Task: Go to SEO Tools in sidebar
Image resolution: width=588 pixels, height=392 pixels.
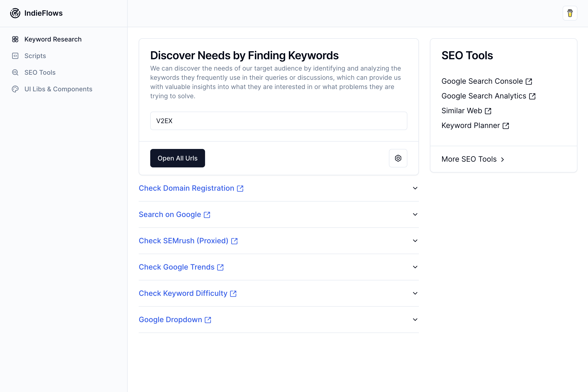Action: click(x=40, y=72)
